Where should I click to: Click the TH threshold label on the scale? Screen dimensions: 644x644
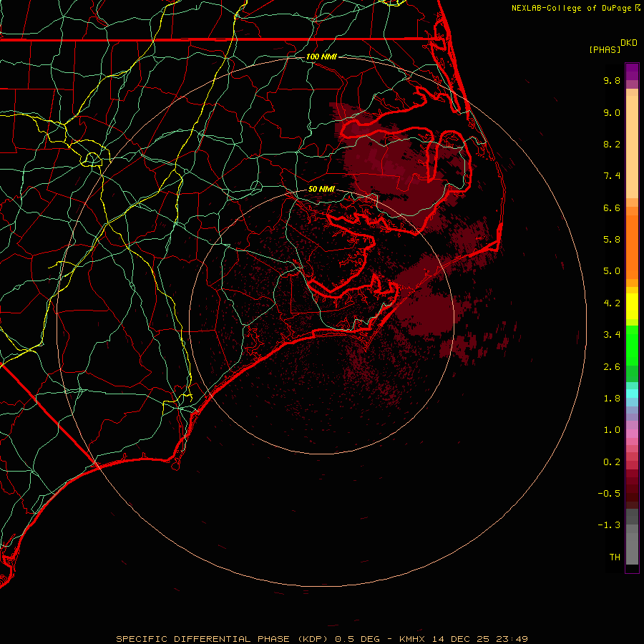tap(615, 557)
